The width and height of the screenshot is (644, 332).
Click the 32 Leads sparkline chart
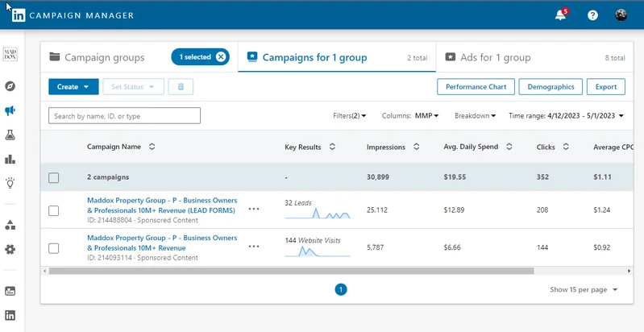click(x=318, y=214)
